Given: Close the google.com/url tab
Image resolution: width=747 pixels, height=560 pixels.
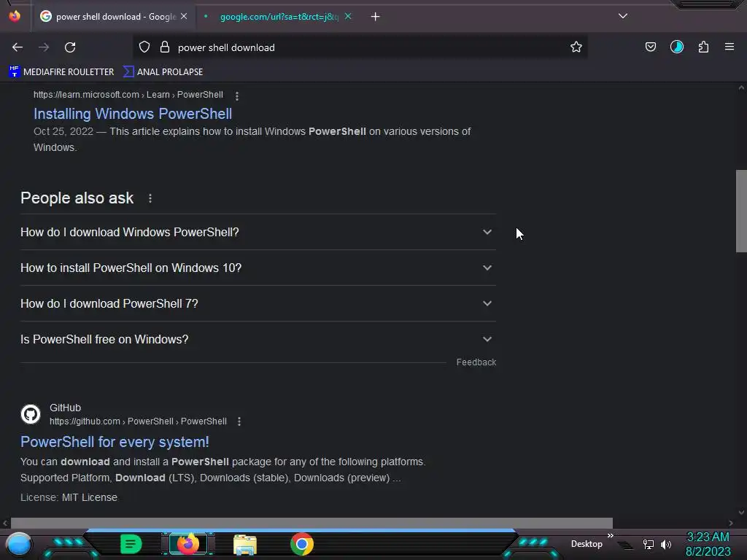Looking at the screenshot, I should [348, 17].
